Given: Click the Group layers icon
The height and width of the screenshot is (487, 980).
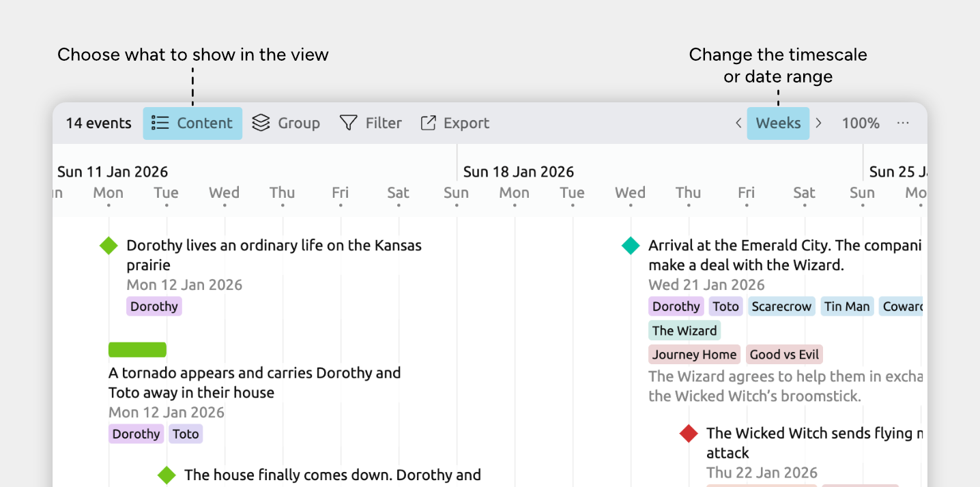Looking at the screenshot, I should pos(261,123).
